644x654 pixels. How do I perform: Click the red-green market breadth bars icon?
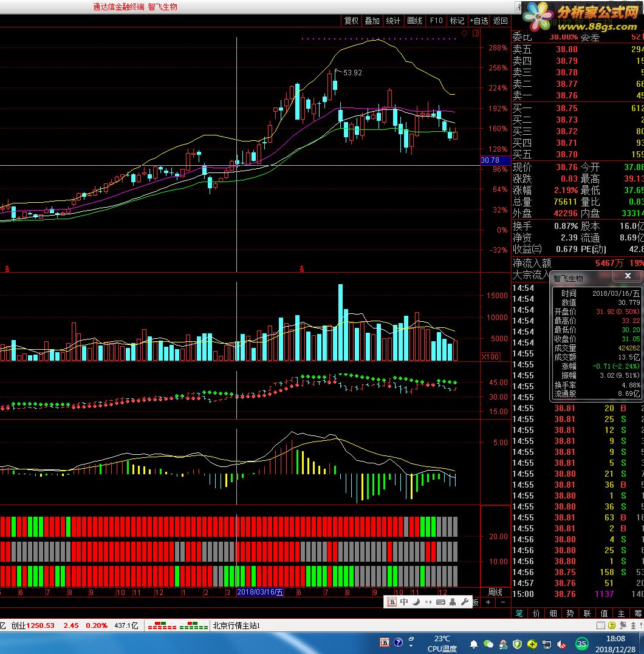pyautogui.click(x=178, y=625)
